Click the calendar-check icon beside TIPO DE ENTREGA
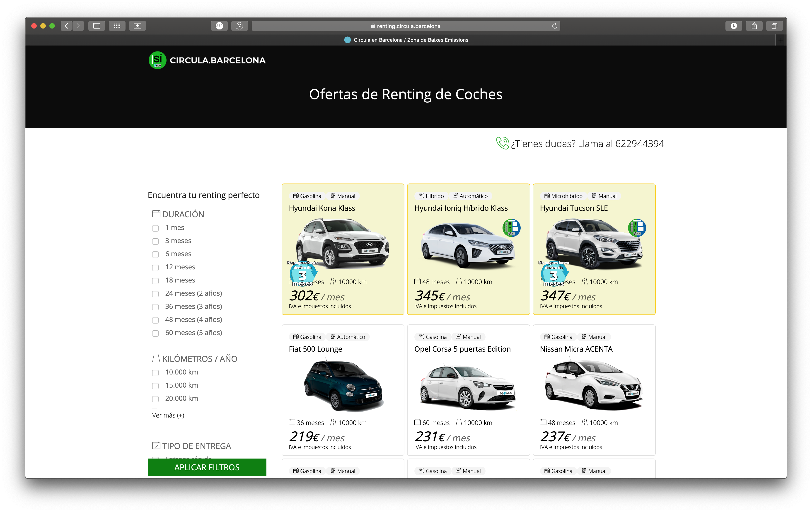This screenshot has width=812, height=512. [156, 446]
